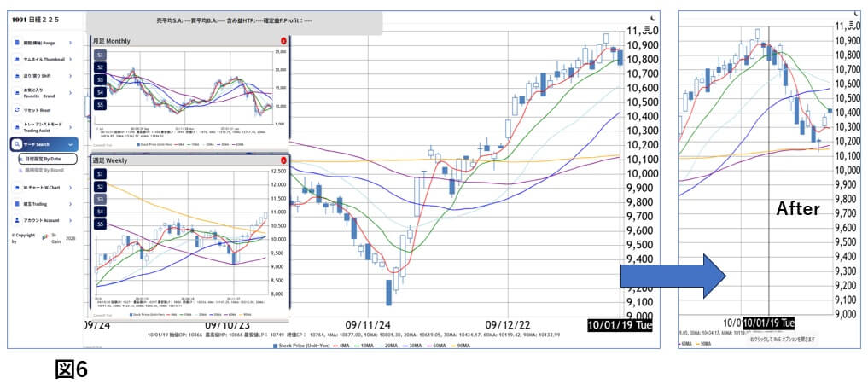Select S2 in the Monthly chart

pos(100,67)
